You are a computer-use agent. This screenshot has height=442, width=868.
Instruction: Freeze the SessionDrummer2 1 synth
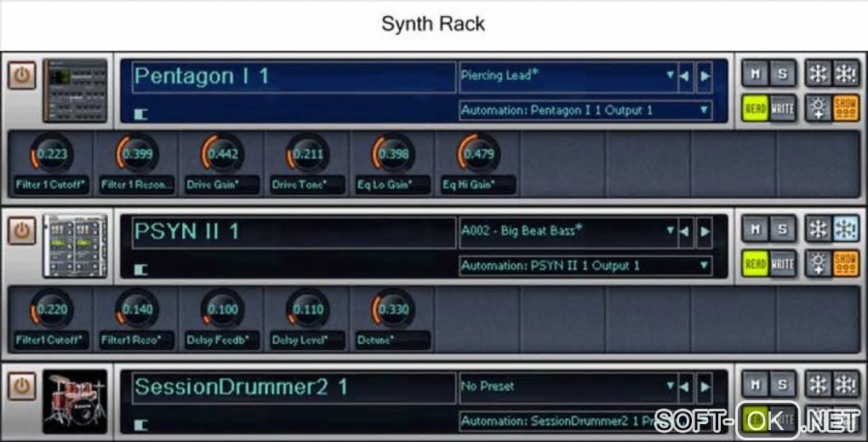[818, 384]
